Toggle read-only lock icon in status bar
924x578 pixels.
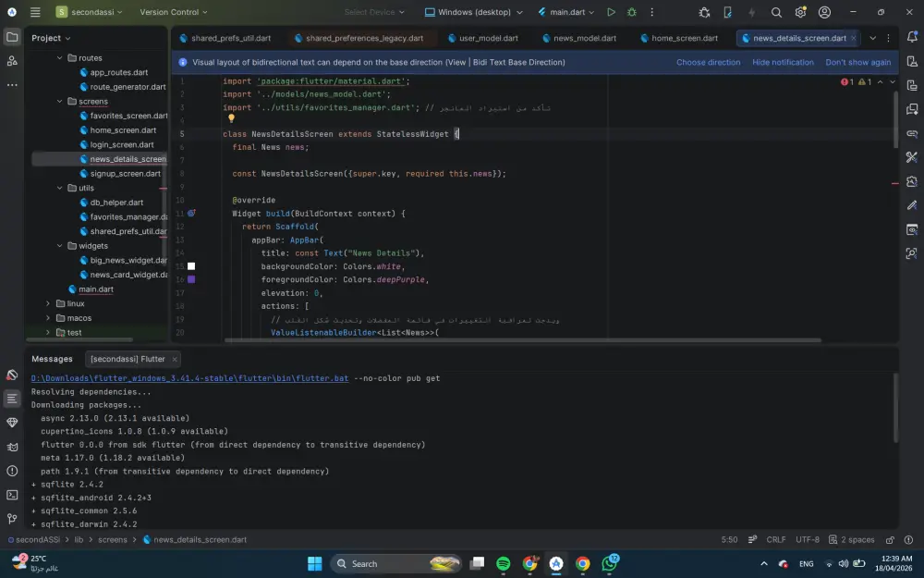tap(890, 540)
